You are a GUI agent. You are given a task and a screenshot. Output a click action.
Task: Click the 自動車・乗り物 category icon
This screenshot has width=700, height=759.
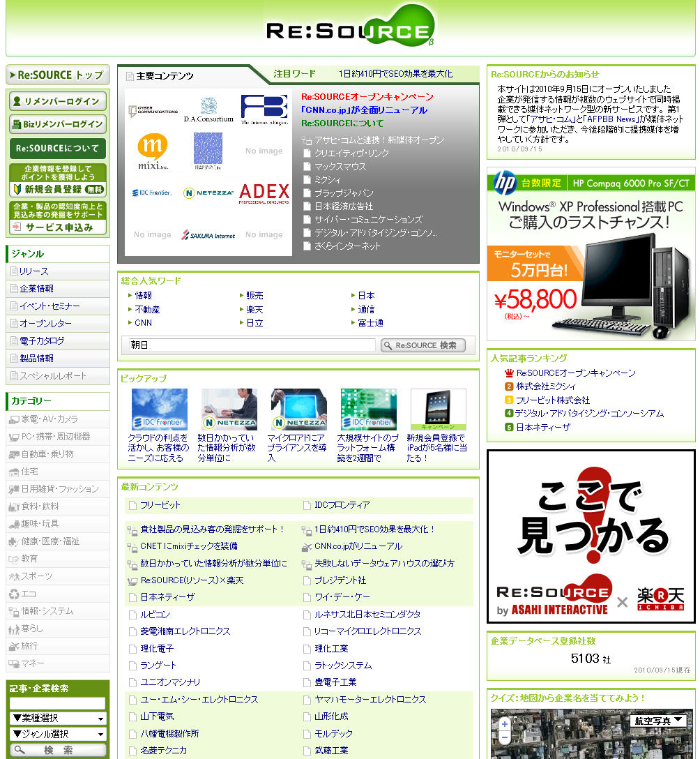click(14, 455)
